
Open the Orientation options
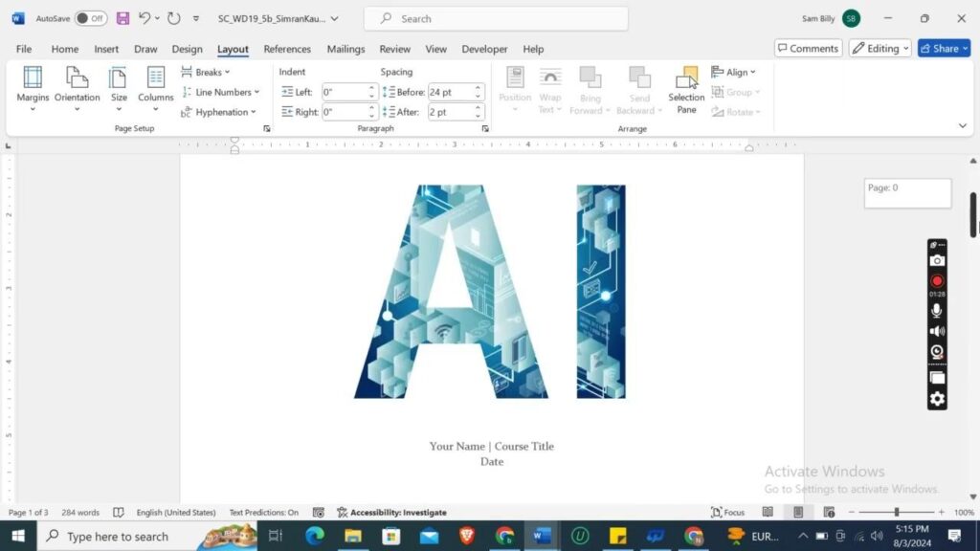(77, 88)
